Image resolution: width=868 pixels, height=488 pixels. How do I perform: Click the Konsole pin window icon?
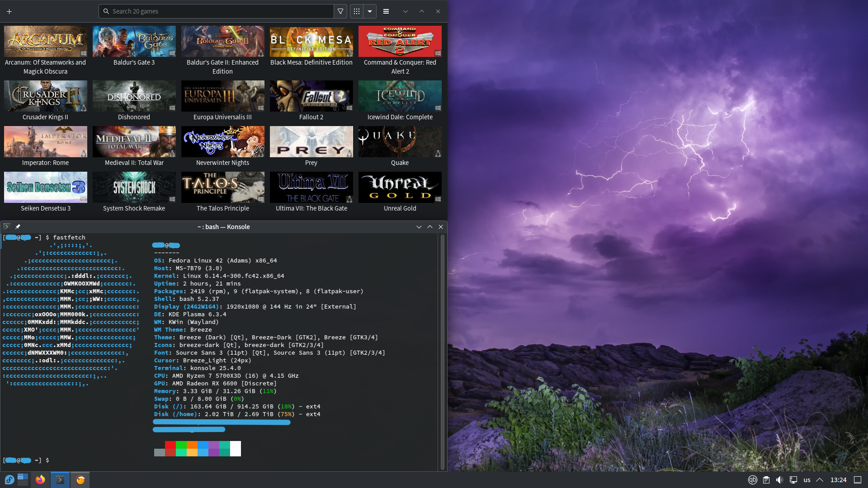pos(18,227)
